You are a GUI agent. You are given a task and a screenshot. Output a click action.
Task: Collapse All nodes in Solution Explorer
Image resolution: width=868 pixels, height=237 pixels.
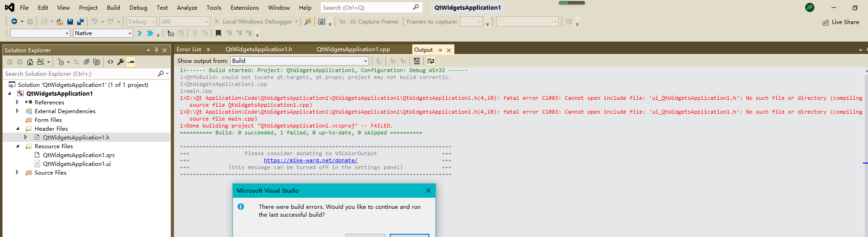[86, 62]
